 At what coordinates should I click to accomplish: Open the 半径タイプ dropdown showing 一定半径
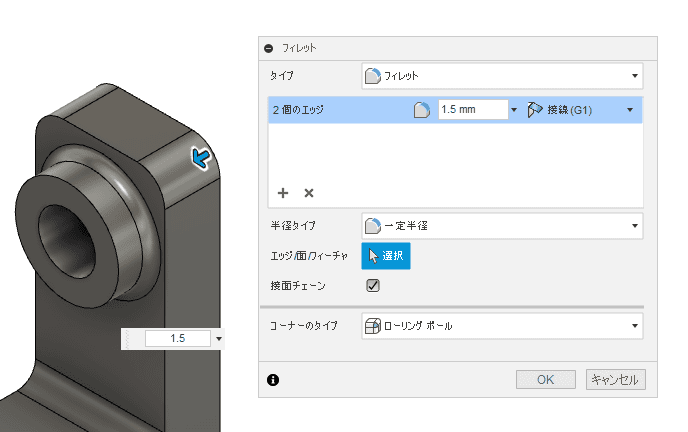[502, 226]
